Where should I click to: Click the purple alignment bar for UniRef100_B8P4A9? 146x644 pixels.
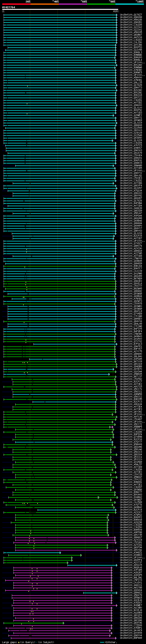click(x=64, y=638)
